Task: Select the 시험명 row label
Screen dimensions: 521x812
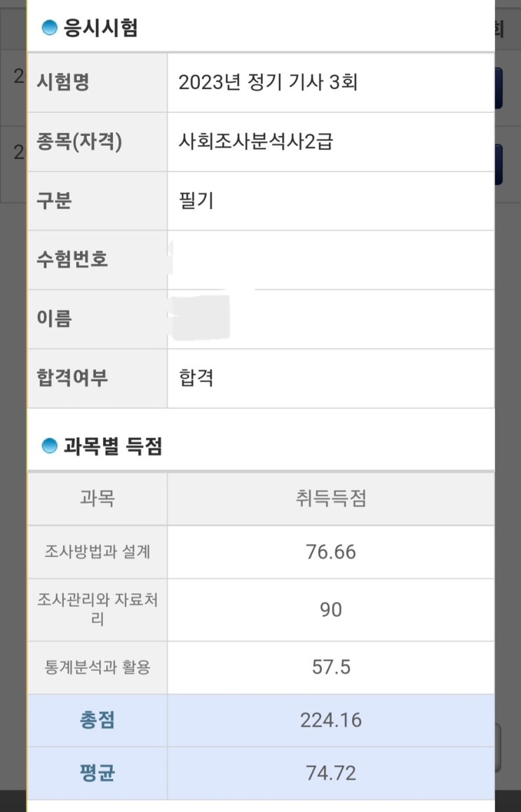Action: point(63,83)
